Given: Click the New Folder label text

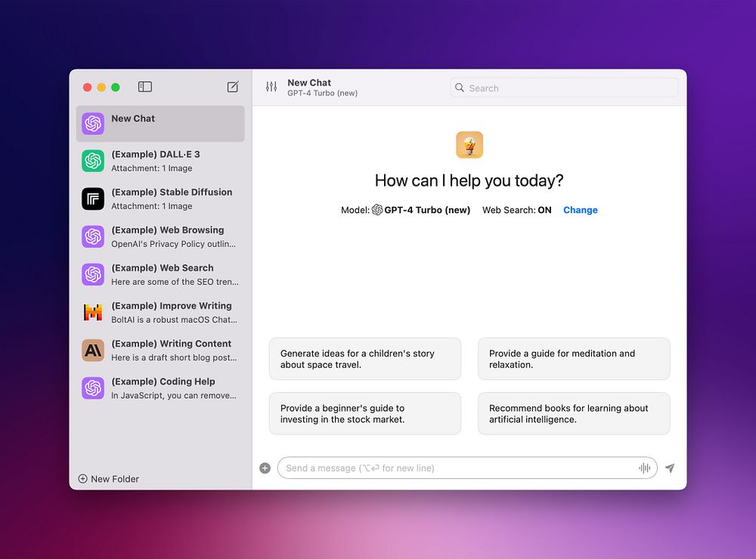Looking at the screenshot, I should click(x=115, y=479).
